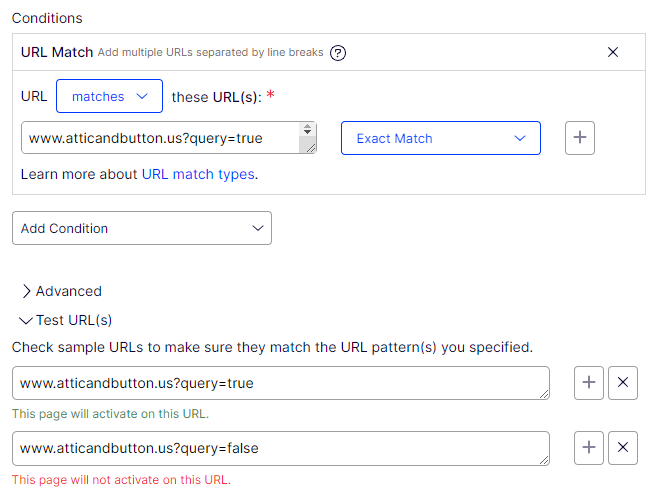The image size is (653, 495).
Task: Click the plus button next to Exact Match
Action: click(580, 138)
